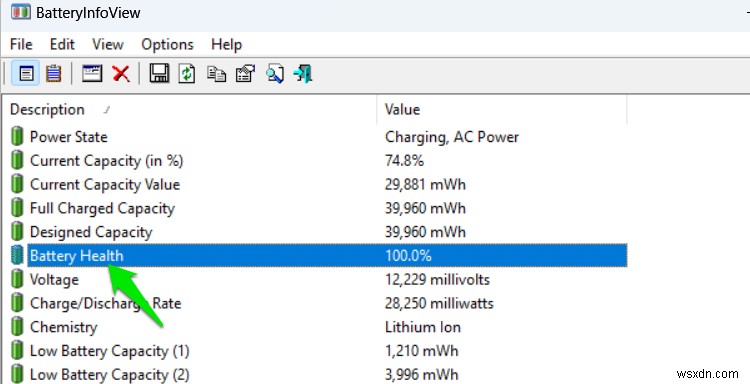Copy selected items using the copy icon
Viewport: 750px width, 384px height.
coord(216,74)
